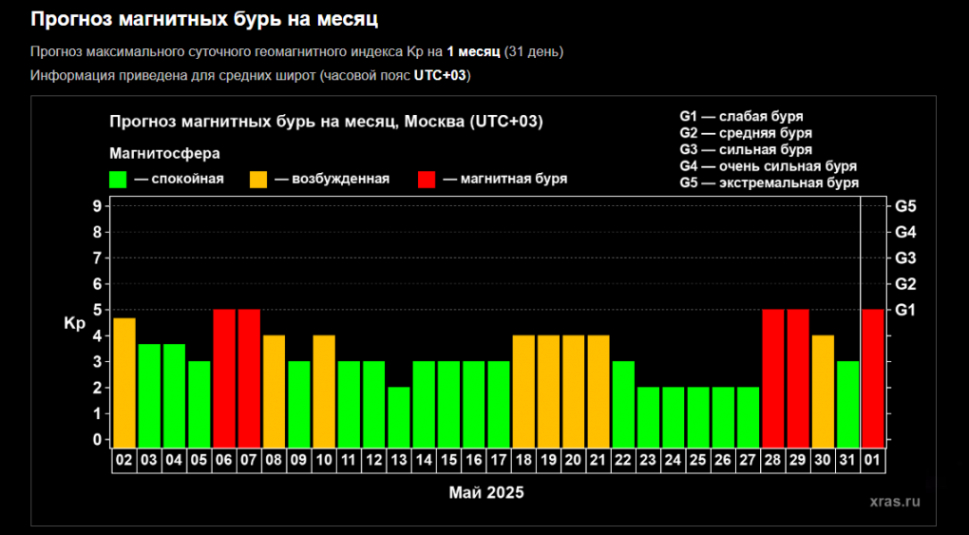969x535 pixels.
Task: Click the orange 'возбужденная' legend swatch
Action: point(258,179)
